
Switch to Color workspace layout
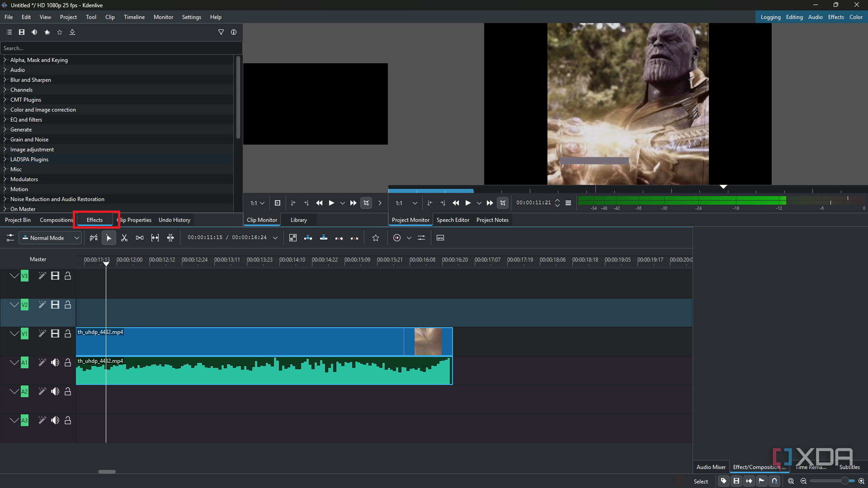[x=856, y=17]
